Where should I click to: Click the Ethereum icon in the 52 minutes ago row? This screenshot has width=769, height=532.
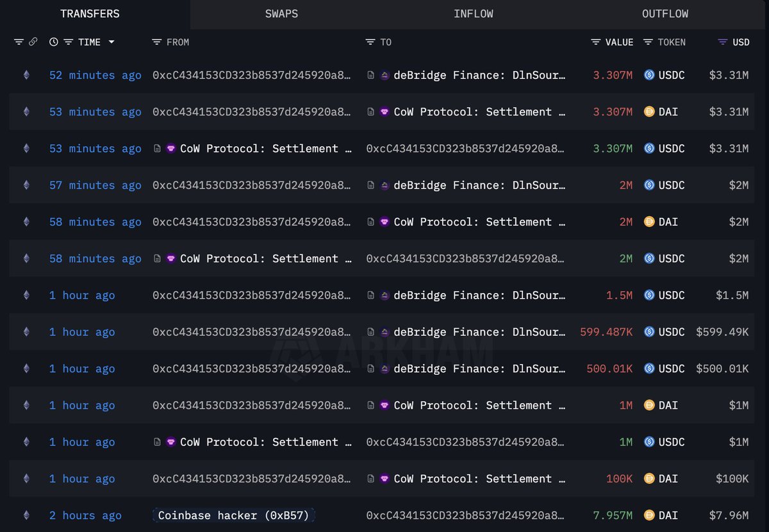pos(26,75)
